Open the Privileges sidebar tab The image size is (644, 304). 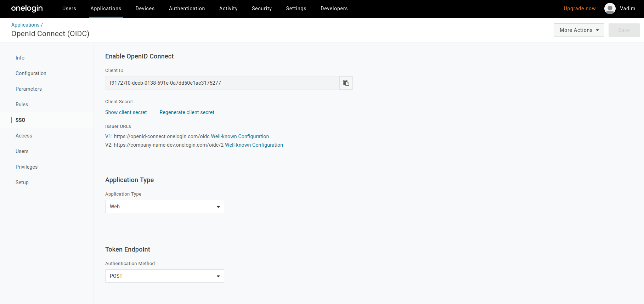pos(27,167)
